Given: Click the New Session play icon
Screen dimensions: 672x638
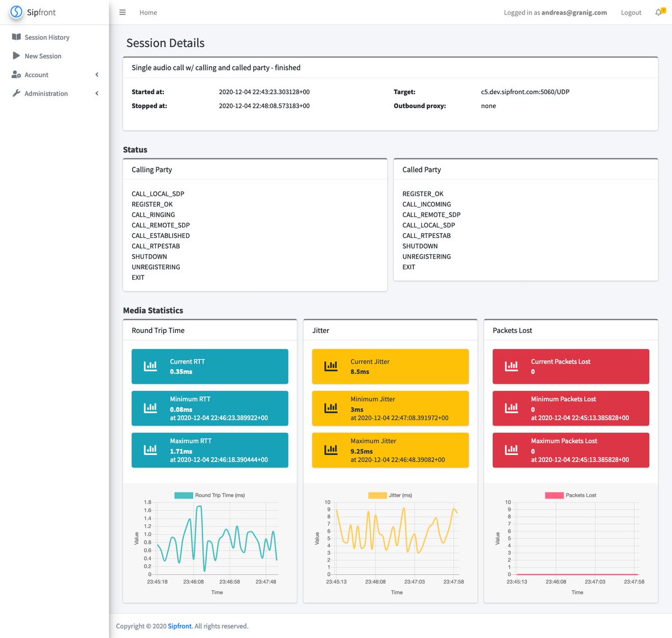Looking at the screenshot, I should [x=15, y=55].
